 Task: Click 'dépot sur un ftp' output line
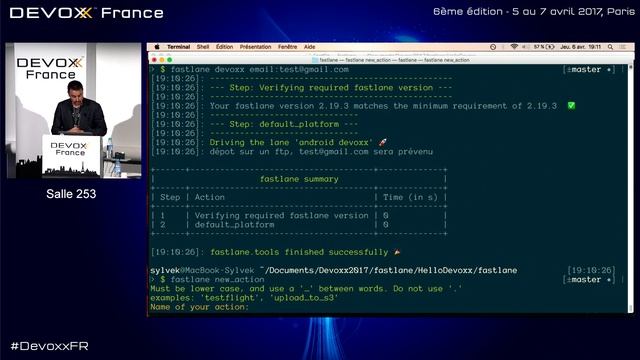point(321,152)
